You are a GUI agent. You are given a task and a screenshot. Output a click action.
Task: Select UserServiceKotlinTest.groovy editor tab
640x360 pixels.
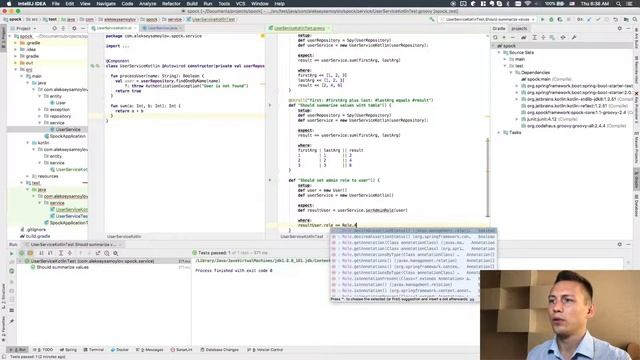coord(299,28)
